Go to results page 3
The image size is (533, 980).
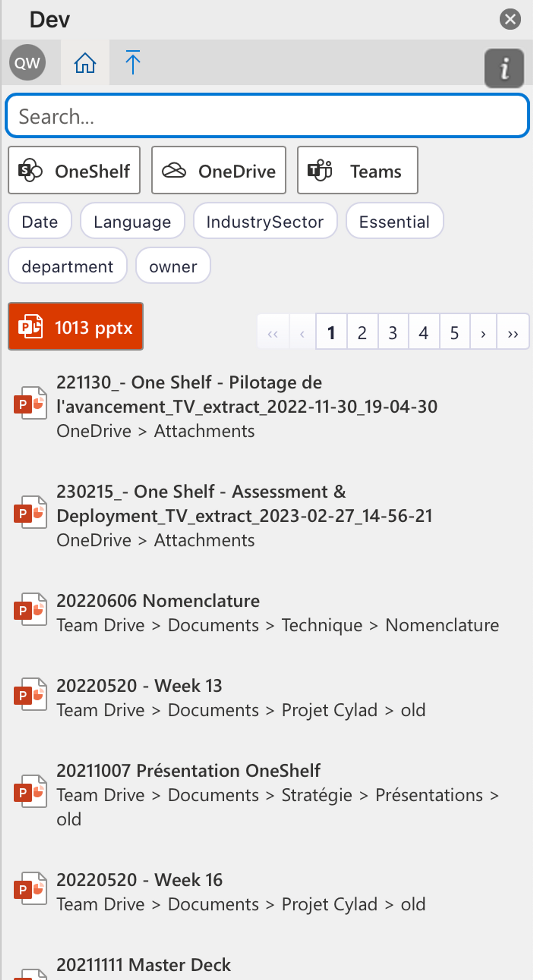[393, 332]
